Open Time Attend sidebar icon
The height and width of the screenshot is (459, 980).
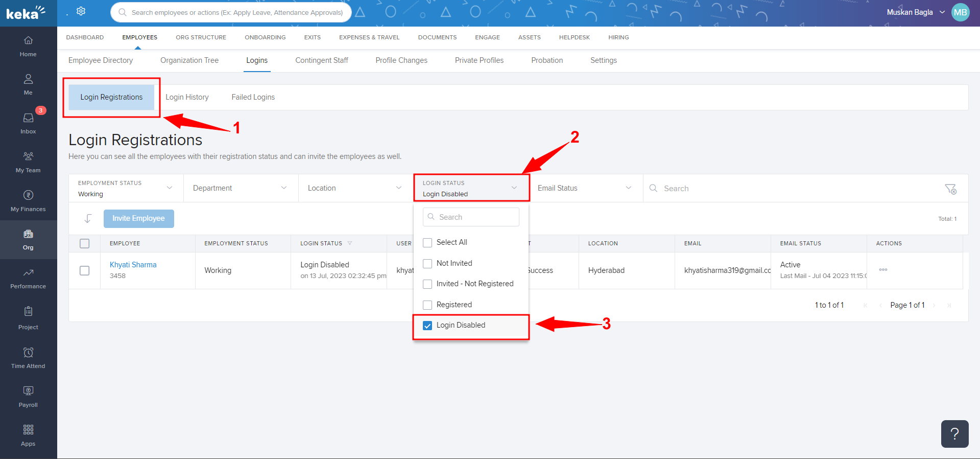[x=28, y=358]
